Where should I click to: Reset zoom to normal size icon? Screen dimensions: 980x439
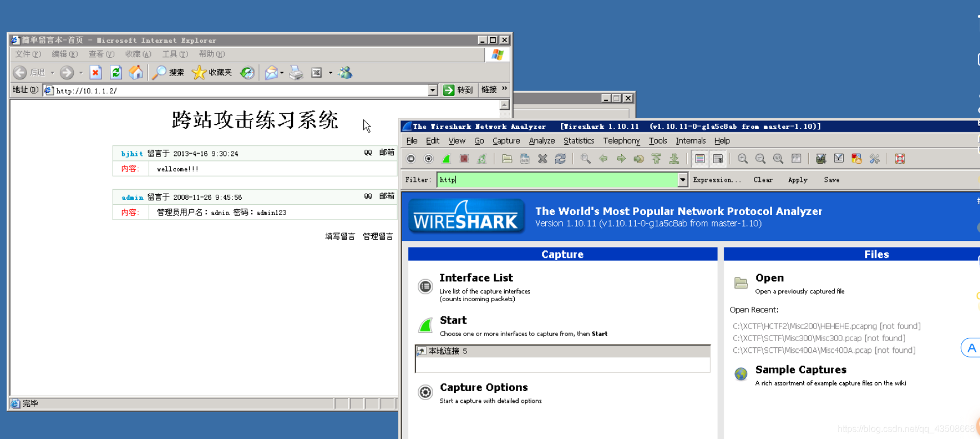click(x=778, y=159)
